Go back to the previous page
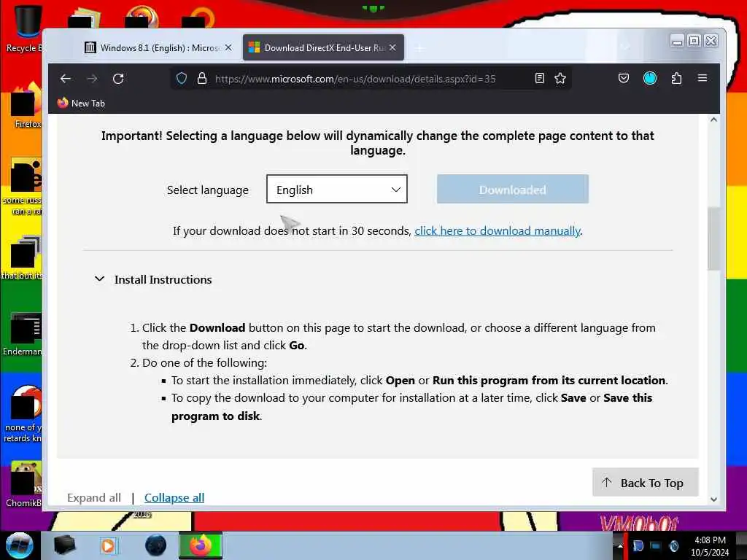747x560 pixels. pyautogui.click(x=65, y=79)
